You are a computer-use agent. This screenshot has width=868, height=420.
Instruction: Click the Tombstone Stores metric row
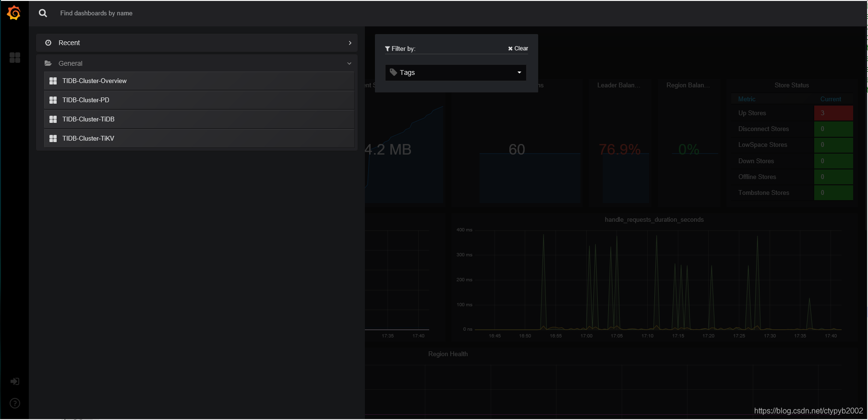point(792,193)
